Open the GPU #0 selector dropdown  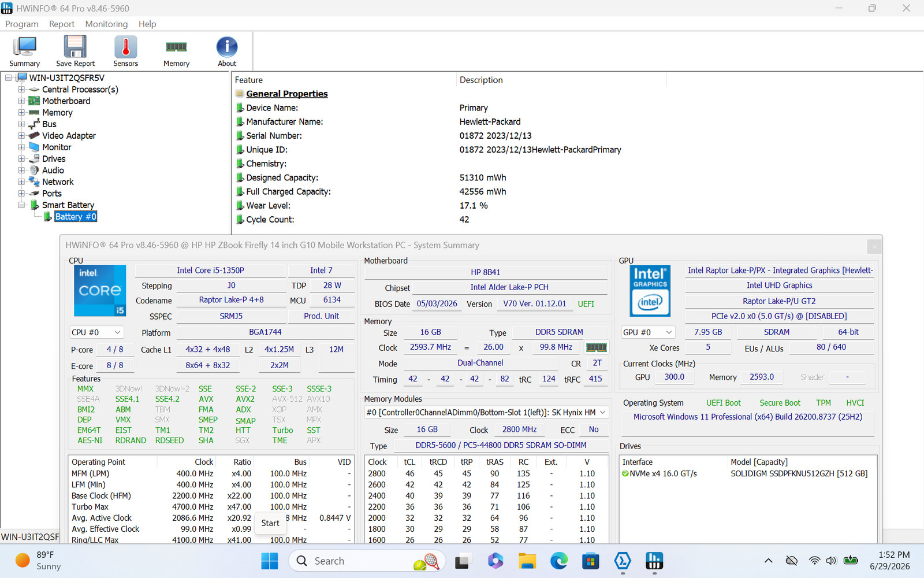point(648,332)
